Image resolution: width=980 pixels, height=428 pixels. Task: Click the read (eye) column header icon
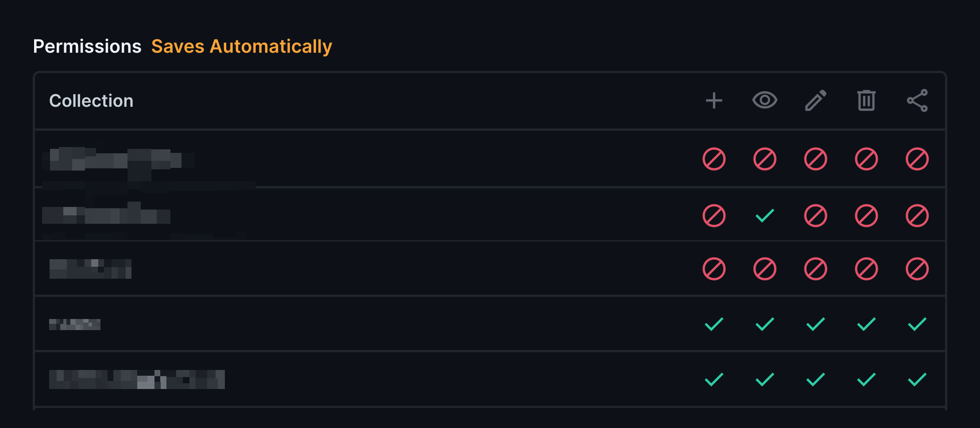click(765, 100)
